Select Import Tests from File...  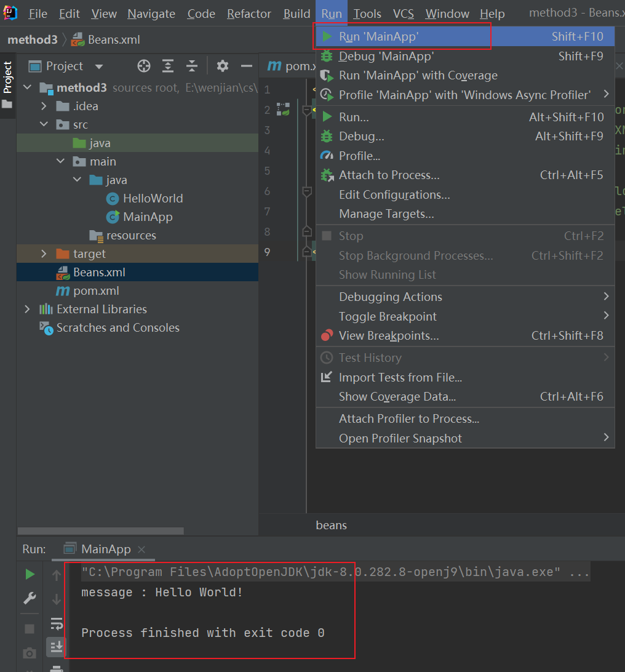pos(465,377)
